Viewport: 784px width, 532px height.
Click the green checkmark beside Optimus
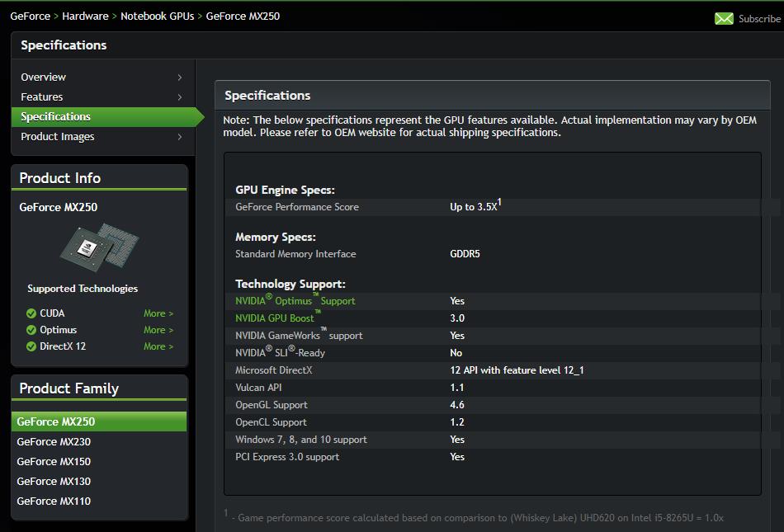pyautogui.click(x=31, y=330)
